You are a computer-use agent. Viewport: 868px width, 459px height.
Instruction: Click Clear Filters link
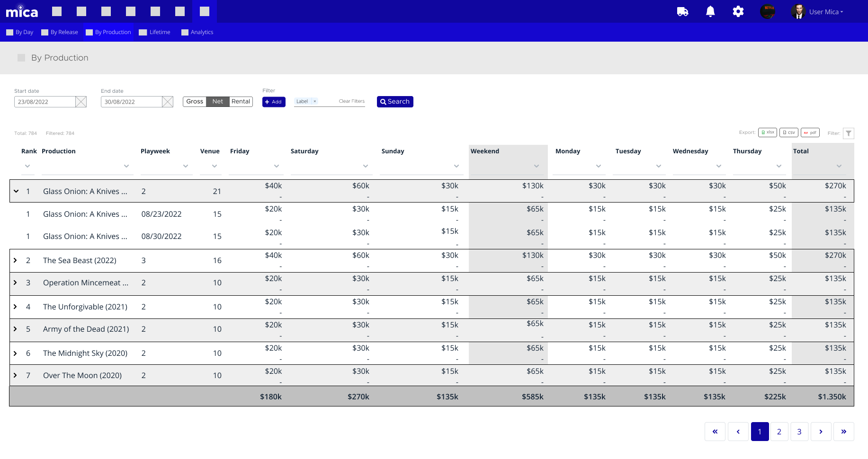352,101
